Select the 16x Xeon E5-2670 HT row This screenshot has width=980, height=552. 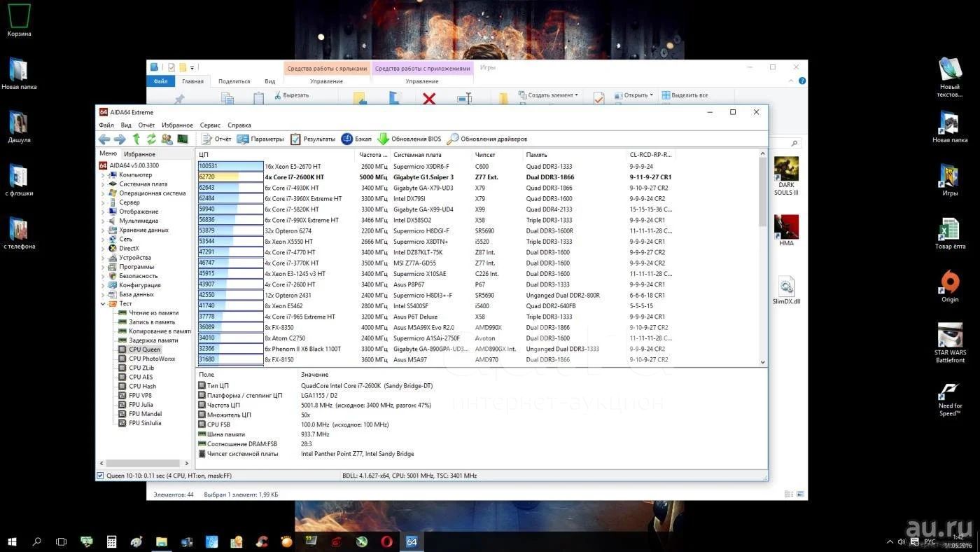[x=434, y=166]
